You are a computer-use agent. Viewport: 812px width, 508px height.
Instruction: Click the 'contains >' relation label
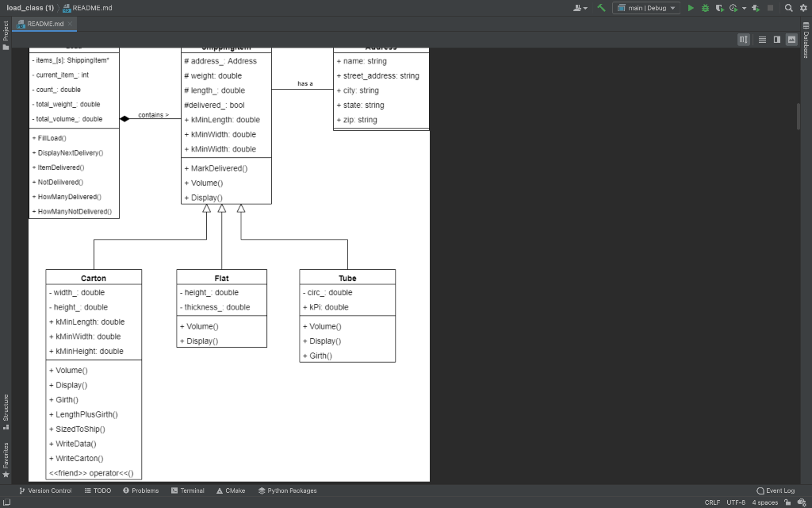(153, 115)
